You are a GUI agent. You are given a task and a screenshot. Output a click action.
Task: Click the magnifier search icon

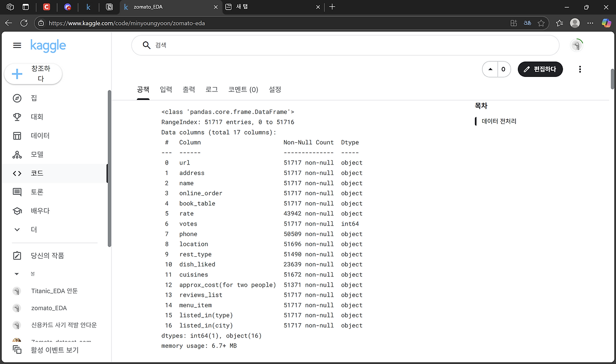(x=147, y=45)
